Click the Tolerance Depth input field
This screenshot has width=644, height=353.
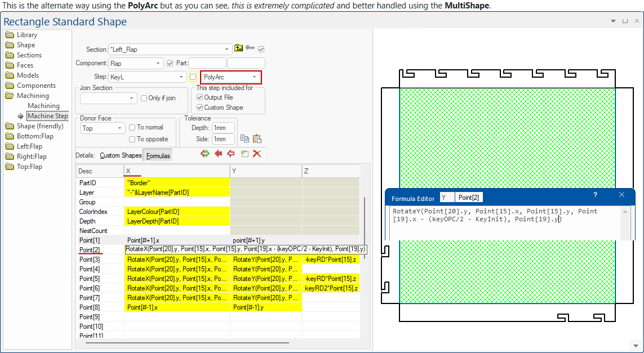[x=224, y=128]
